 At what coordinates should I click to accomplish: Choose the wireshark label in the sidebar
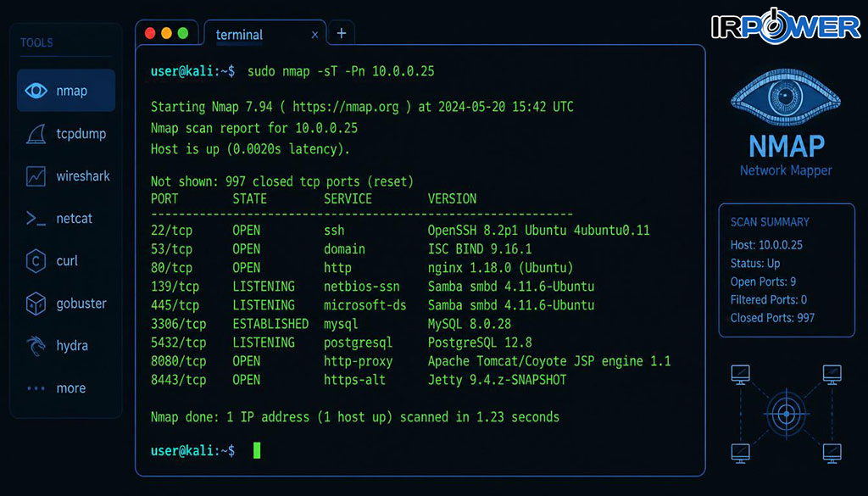tap(83, 176)
